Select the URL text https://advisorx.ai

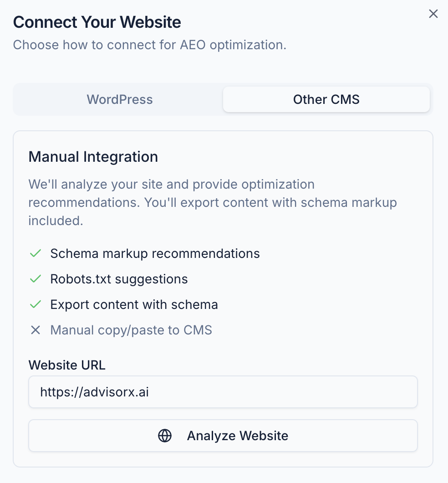[x=94, y=392]
